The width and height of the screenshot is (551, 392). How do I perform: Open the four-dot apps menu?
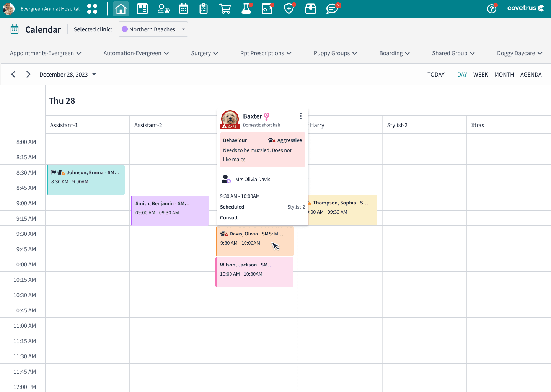92,9
